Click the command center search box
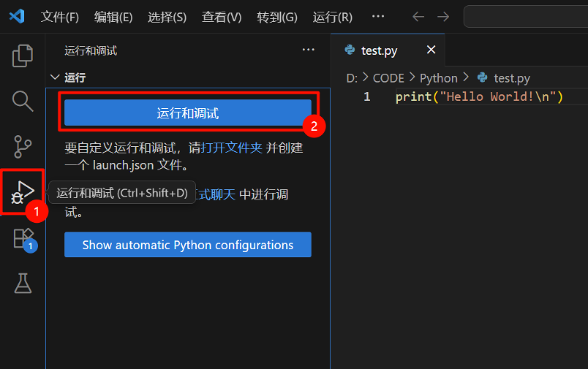 tap(526, 17)
